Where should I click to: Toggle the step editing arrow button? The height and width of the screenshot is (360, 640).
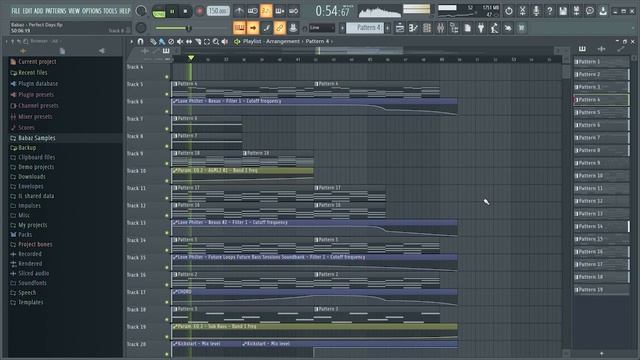253,28
